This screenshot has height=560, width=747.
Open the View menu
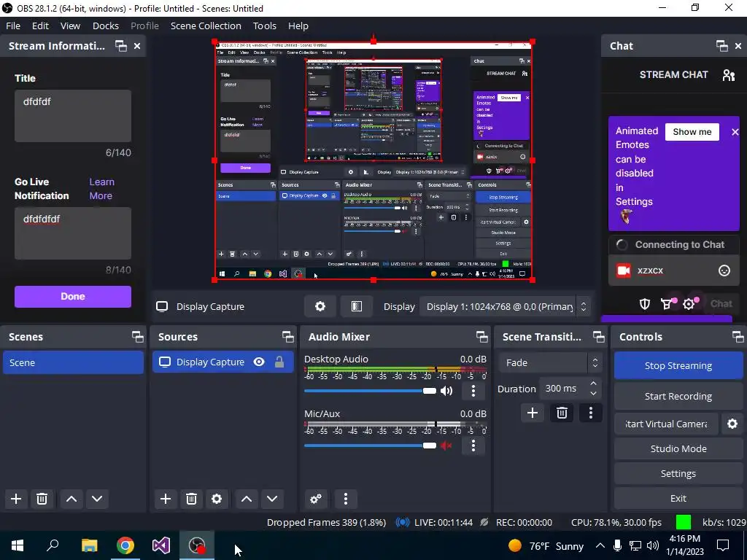(70, 26)
